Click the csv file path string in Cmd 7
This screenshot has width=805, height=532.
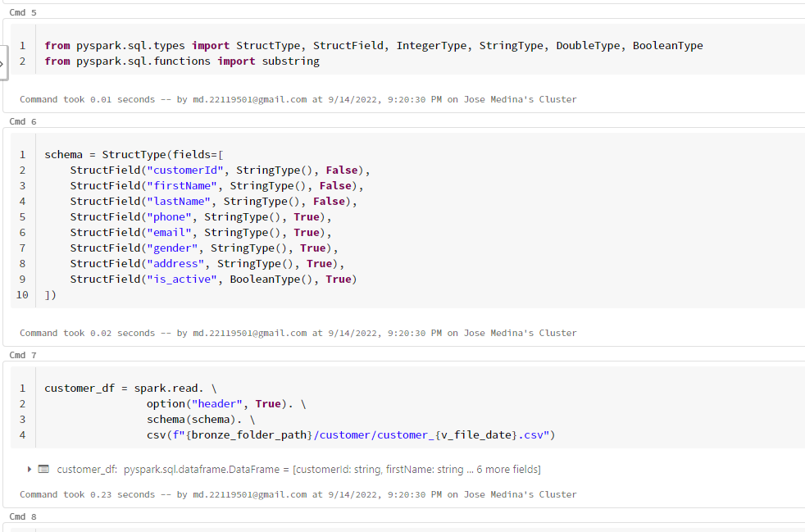(361, 434)
